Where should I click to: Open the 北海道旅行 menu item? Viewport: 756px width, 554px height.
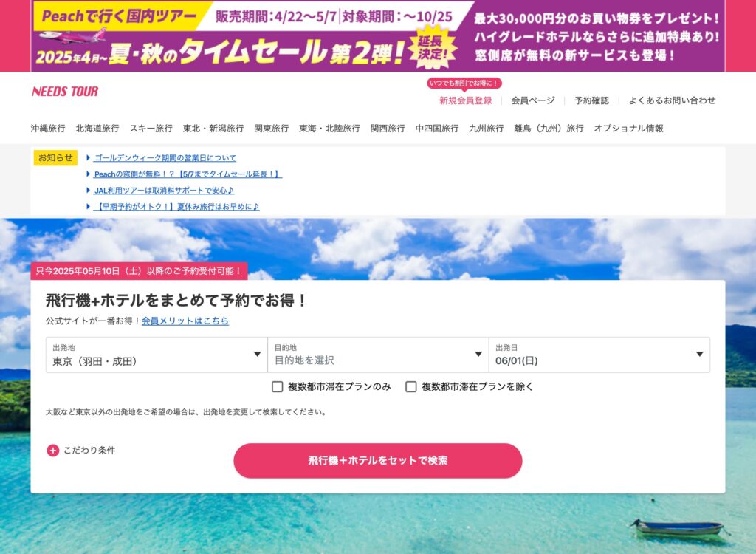tap(97, 129)
